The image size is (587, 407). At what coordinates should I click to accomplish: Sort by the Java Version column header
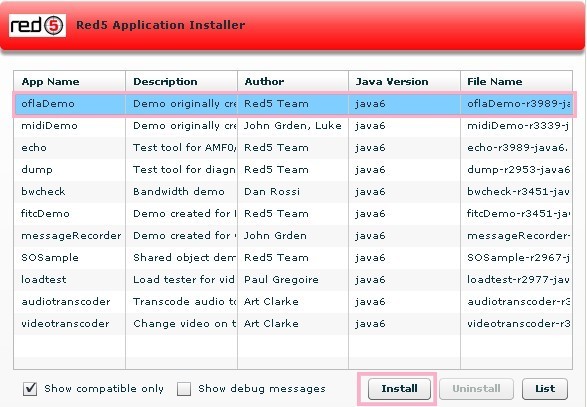[405, 81]
